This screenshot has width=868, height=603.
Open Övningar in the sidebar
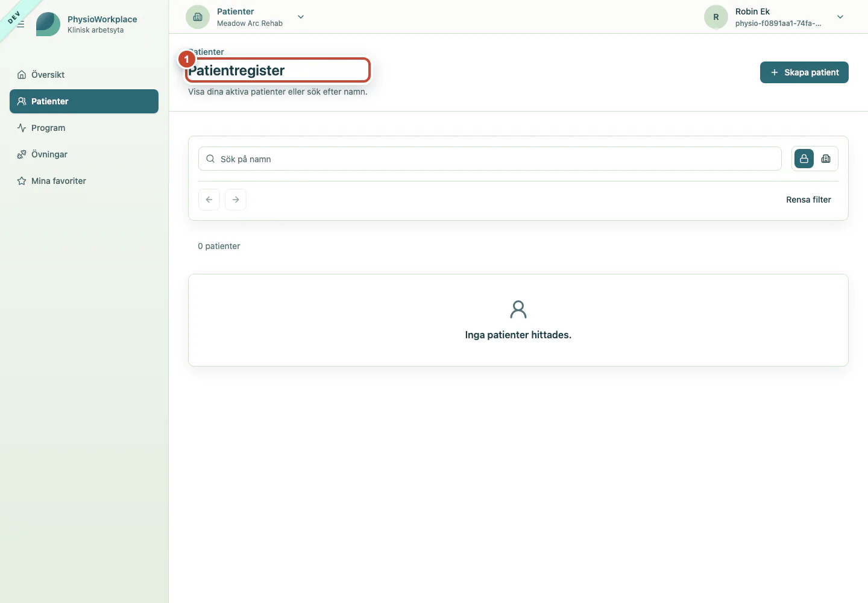(x=84, y=154)
